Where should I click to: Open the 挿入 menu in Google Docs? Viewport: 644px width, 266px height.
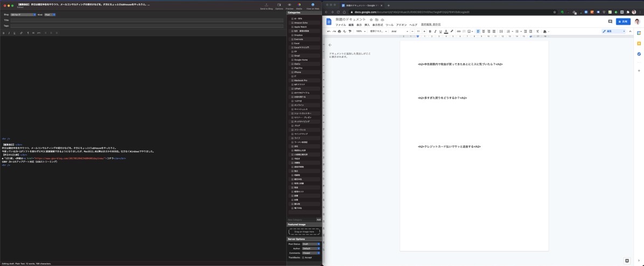(x=367, y=25)
